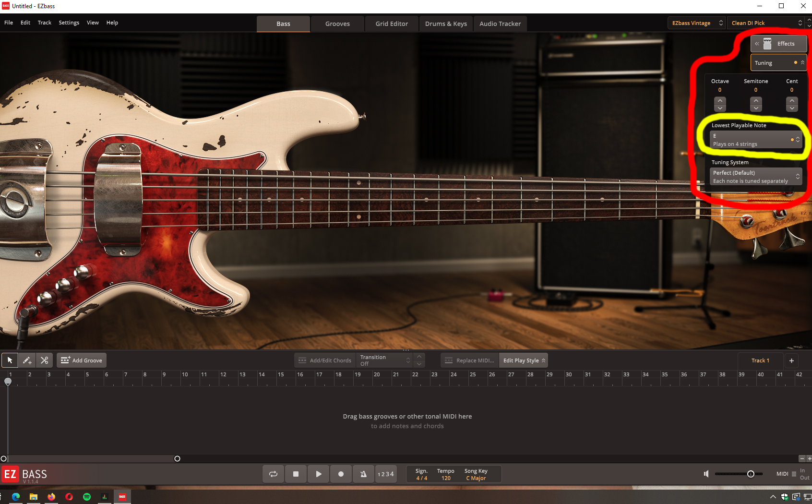
Task: Click the Record button
Action: 341,474
